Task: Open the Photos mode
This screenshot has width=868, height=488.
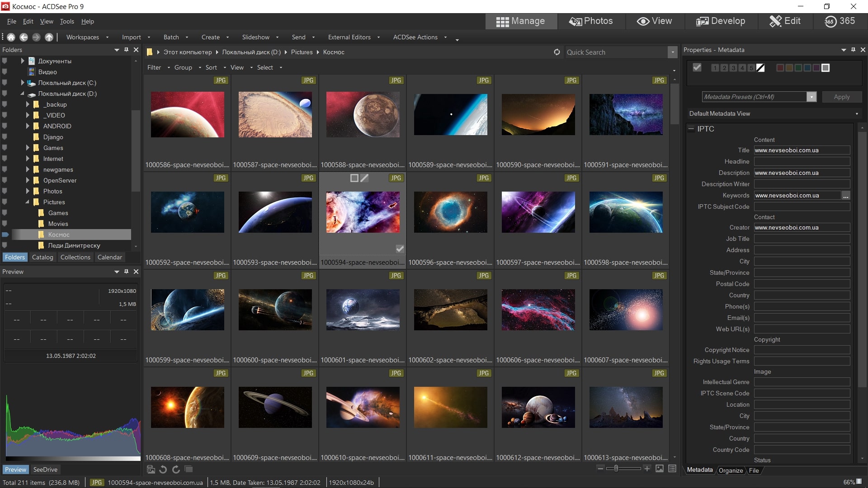Action: point(591,21)
